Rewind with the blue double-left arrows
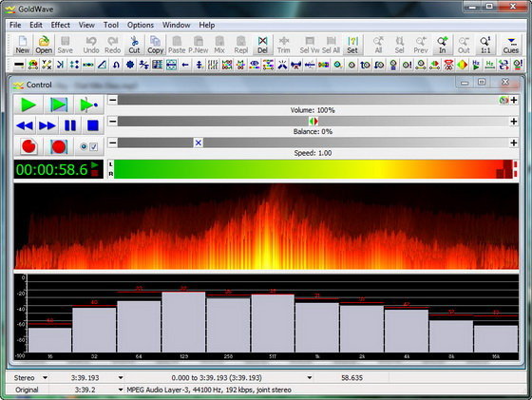 [x=25, y=125]
